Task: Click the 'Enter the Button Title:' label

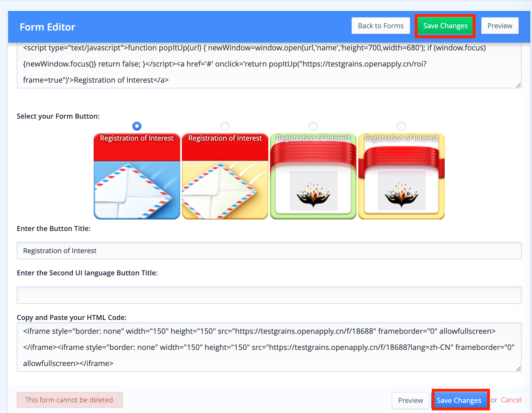Action: pos(54,229)
